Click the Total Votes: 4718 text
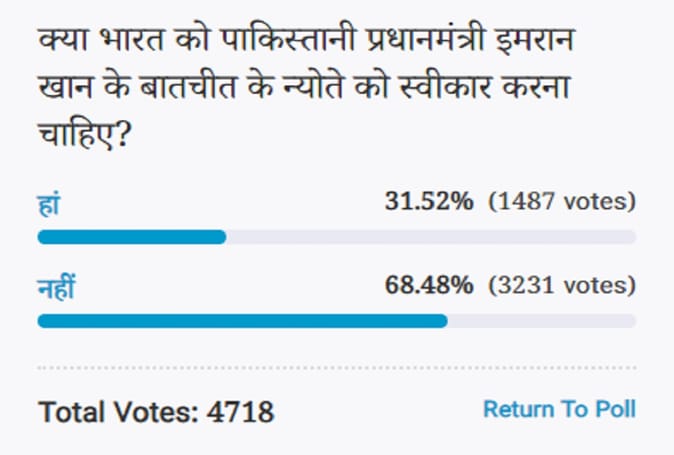The width and height of the screenshot is (674, 455). [156, 412]
